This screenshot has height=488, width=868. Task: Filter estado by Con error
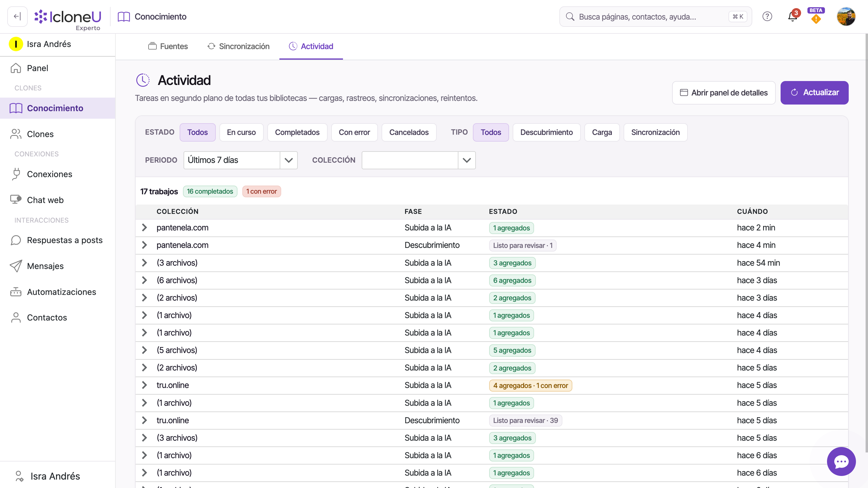354,132
